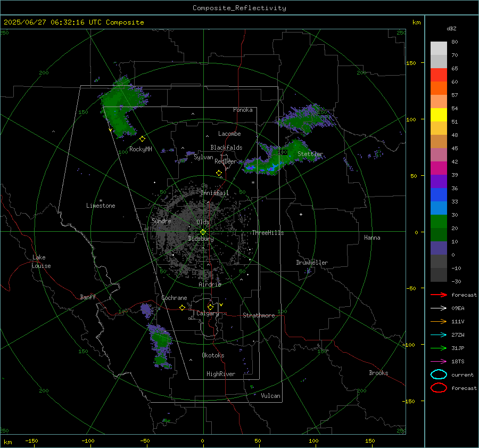The width and height of the screenshot is (479, 448).
Task: Click the 80 value in dBZ legend
Action: [x=455, y=42]
